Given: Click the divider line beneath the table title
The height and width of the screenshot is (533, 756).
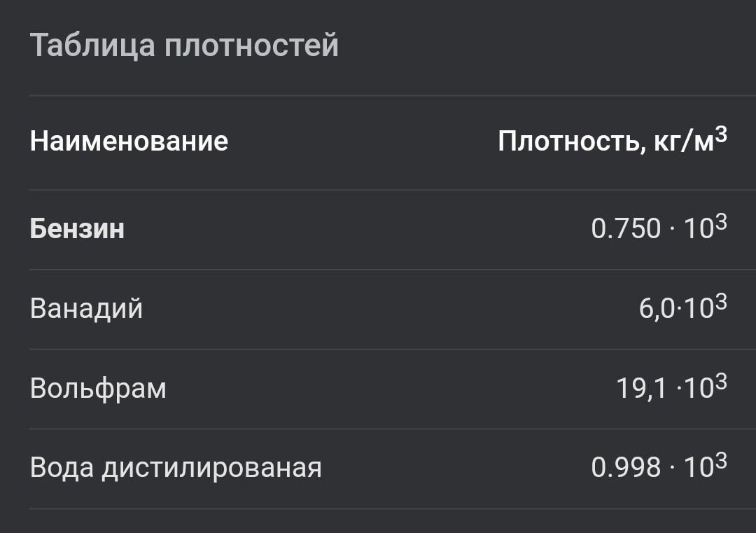Looking at the screenshot, I should [378, 95].
